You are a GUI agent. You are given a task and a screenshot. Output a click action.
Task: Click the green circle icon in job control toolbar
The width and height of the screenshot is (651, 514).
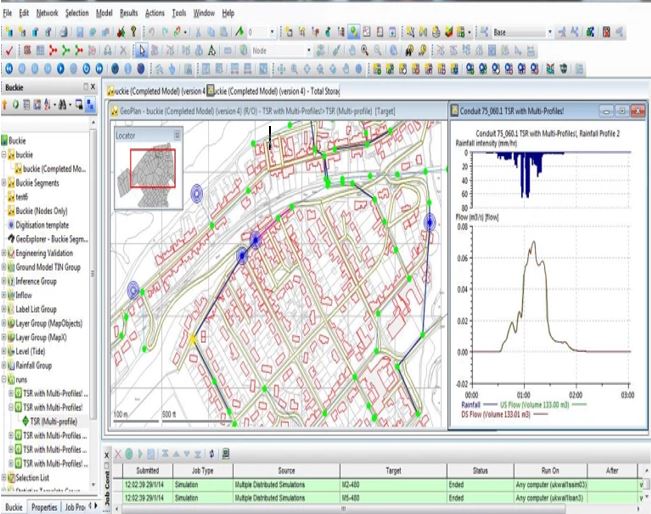click(x=129, y=454)
